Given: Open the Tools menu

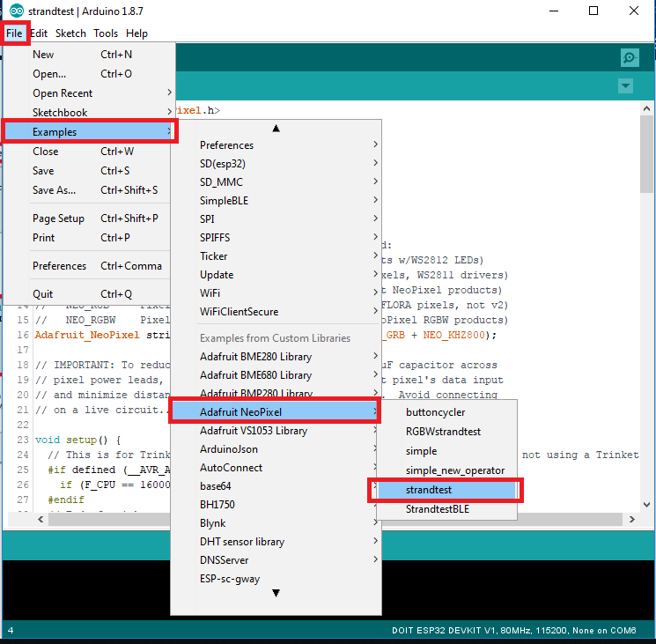Looking at the screenshot, I should point(106,33).
